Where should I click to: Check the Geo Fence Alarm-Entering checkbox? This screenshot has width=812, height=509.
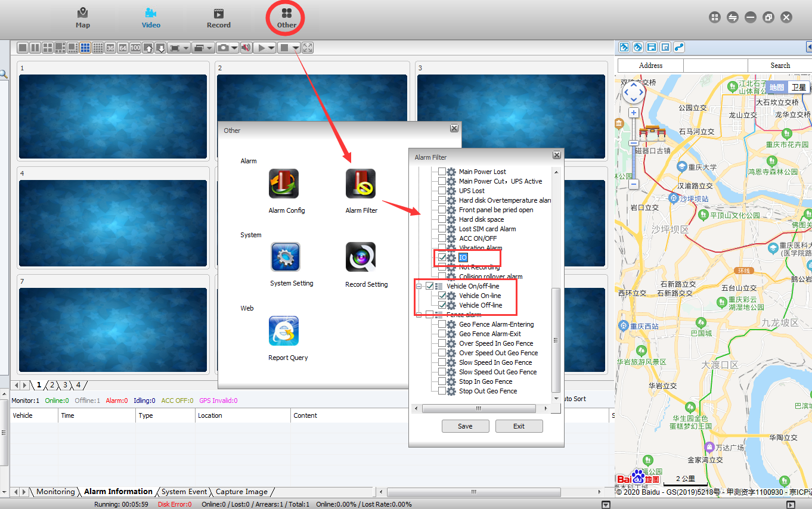click(x=442, y=324)
